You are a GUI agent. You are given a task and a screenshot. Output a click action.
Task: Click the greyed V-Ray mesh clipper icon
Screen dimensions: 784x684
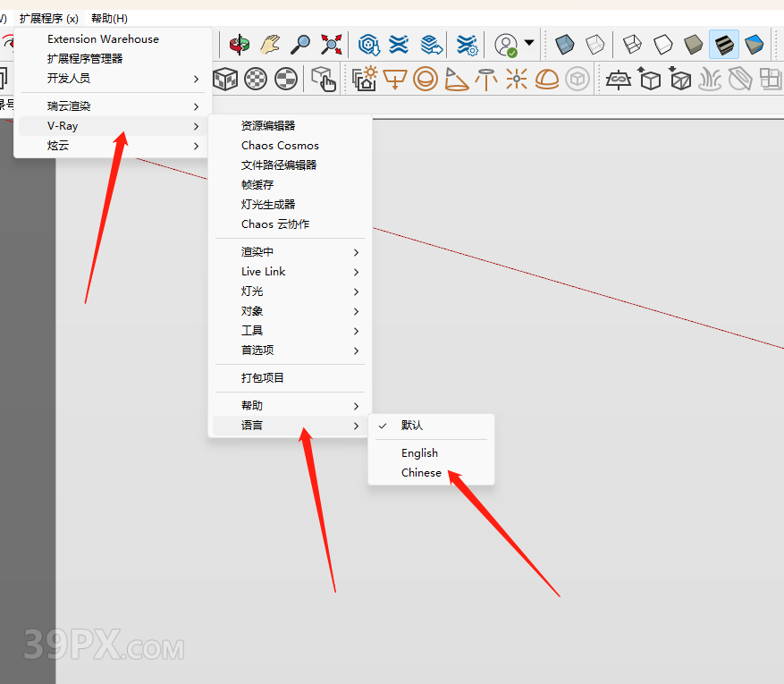740,79
